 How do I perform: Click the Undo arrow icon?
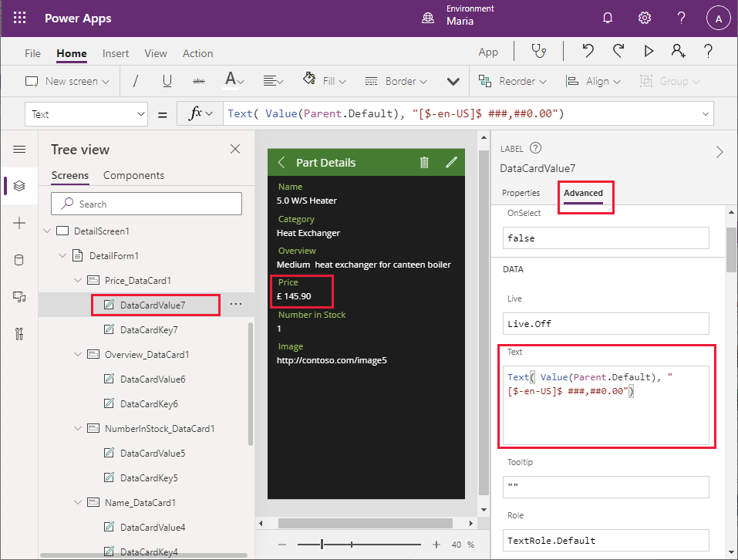pos(588,52)
